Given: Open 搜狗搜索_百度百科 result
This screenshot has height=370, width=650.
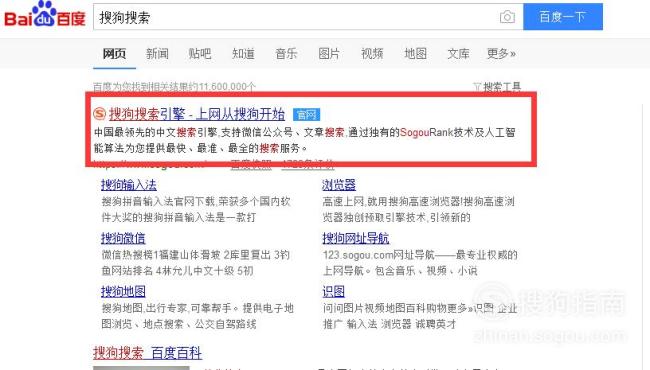Looking at the screenshot, I should pos(148,353).
